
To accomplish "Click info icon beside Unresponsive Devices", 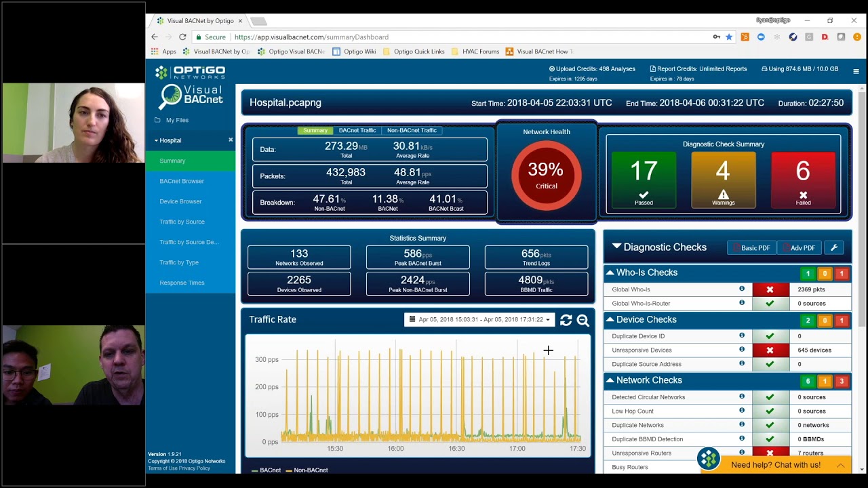I will click(742, 350).
